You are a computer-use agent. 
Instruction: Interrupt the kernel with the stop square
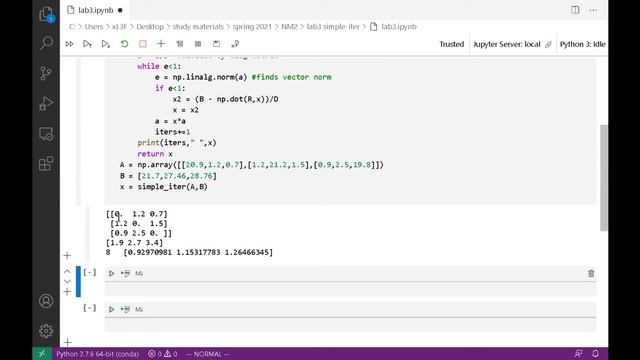coord(143,44)
